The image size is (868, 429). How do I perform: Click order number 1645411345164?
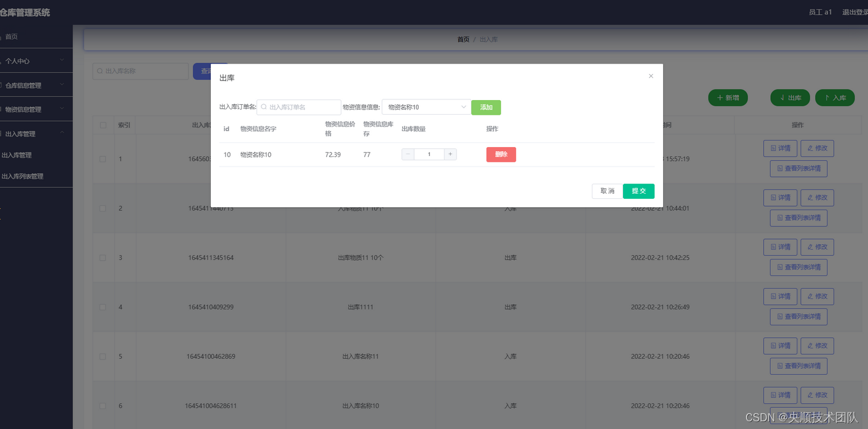[x=211, y=258]
